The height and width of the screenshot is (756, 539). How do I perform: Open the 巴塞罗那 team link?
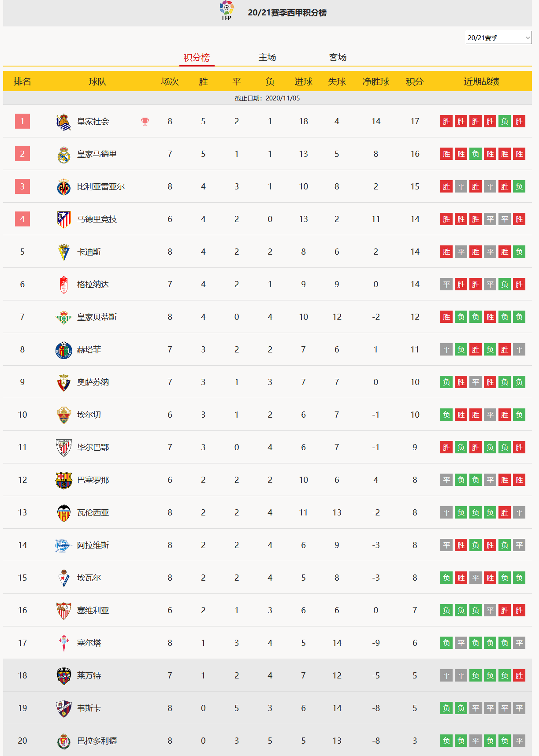(x=93, y=480)
